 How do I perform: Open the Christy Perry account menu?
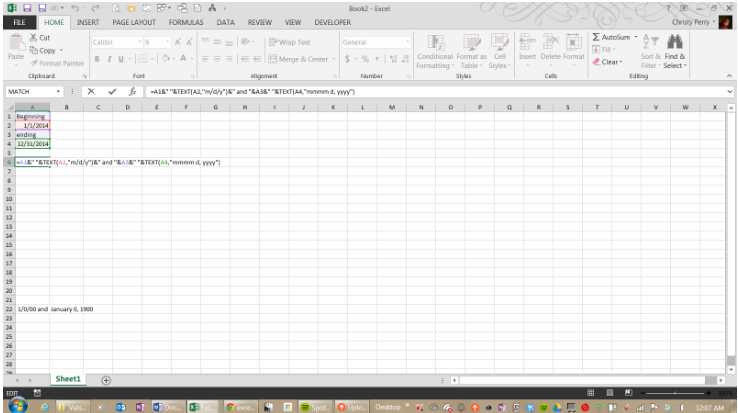[693, 22]
